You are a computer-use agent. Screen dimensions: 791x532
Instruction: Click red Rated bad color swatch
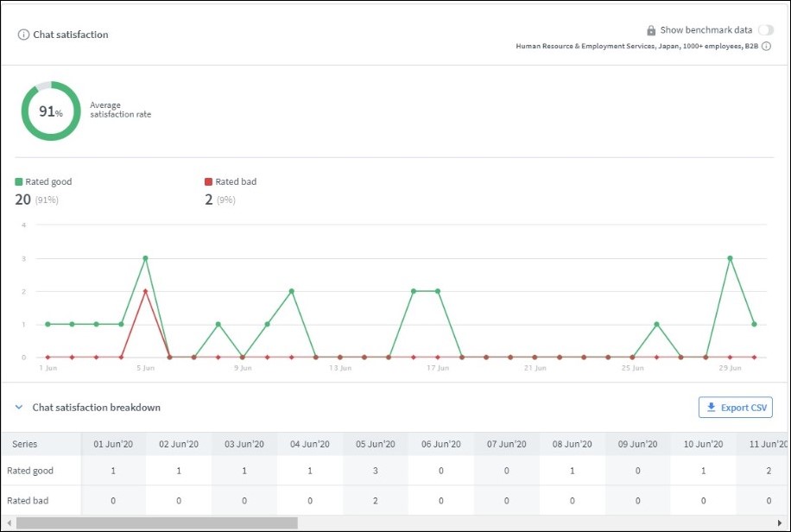[x=208, y=182]
